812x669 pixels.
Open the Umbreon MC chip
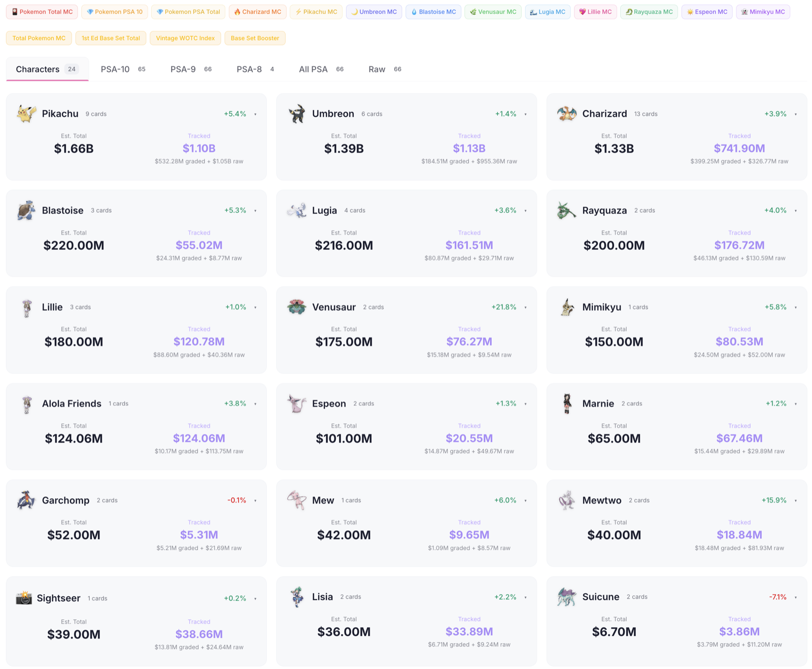click(374, 12)
